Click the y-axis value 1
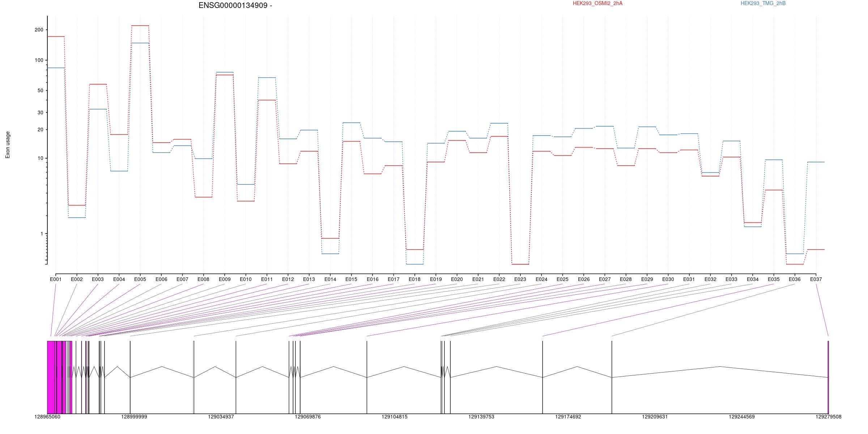 [x=42, y=234]
